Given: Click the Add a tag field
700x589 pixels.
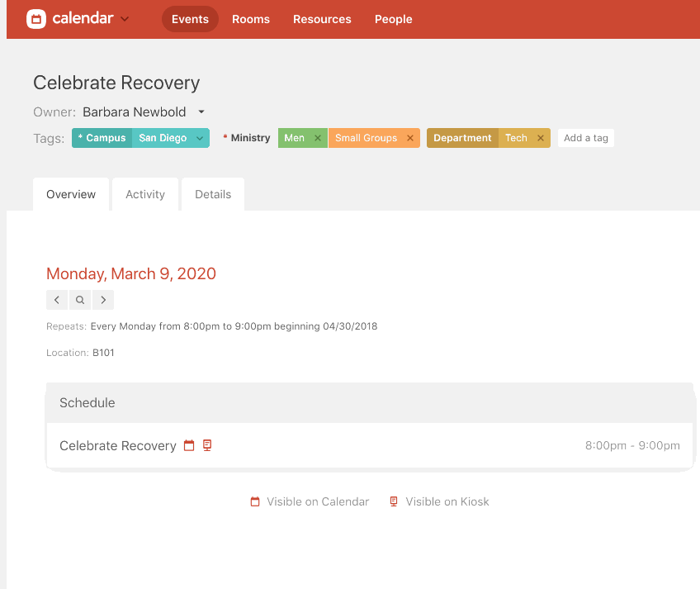Looking at the screenshot, I should tap(585, 138).
